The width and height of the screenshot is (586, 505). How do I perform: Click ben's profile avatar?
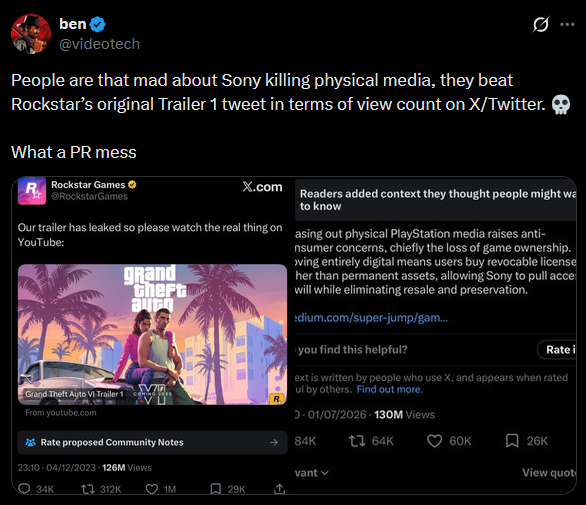tap(31, 34)
